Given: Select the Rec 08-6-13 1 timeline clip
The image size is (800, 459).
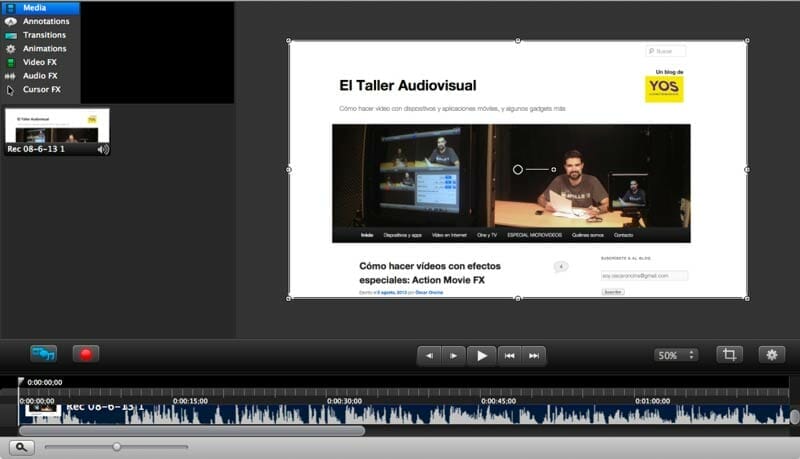Looking at the screenshot, I should point(404,415).
